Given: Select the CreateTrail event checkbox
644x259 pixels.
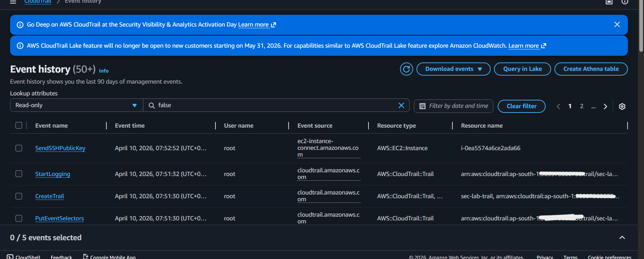Looking at the screenshot, I should [19, 196].
